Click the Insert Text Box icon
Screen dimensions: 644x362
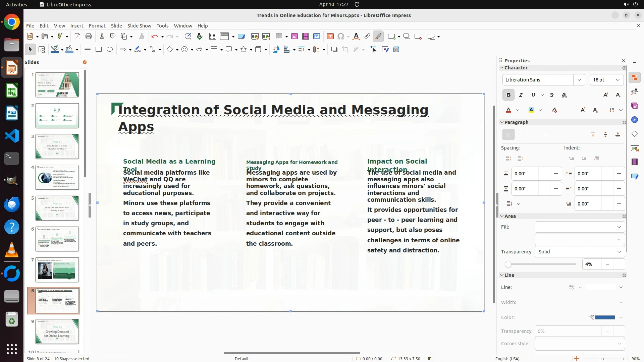tap(330, 37)
